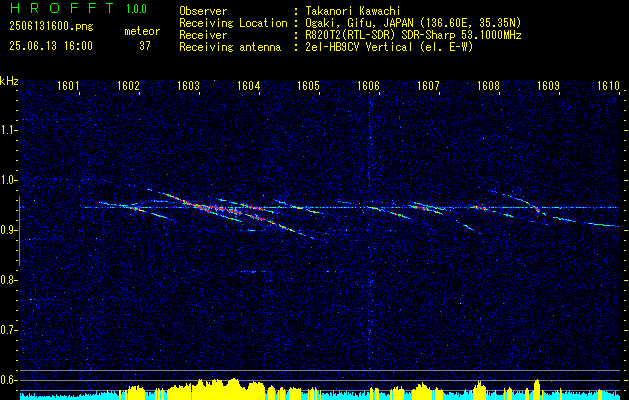This screenshot has height=400, width=629.
Task: Click the meteor count value 37
Action: tap(144, 46)
